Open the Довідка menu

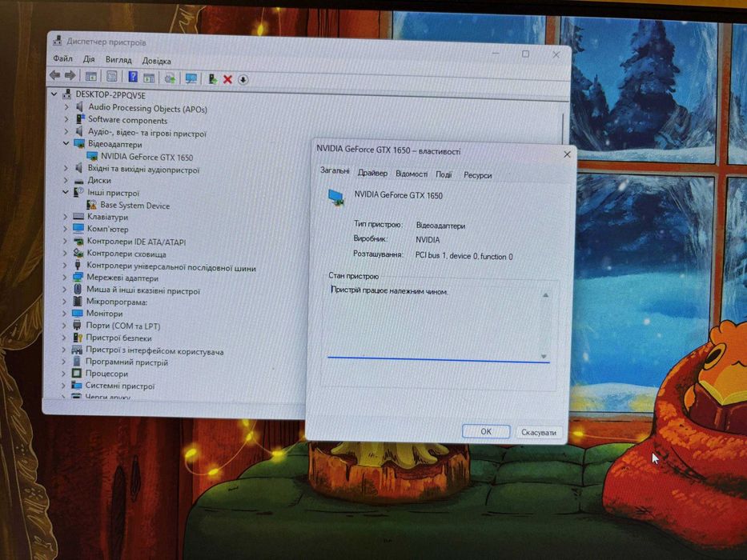[156, 61]
